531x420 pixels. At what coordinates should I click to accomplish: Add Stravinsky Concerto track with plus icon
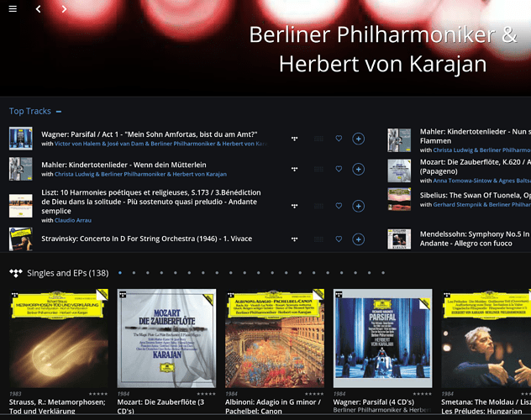click(358, 239)
